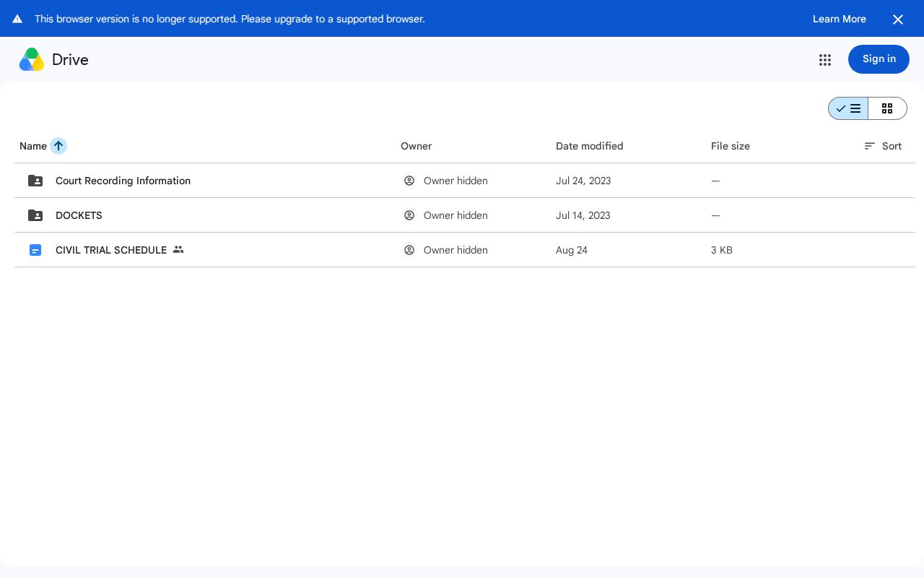Click the warning triangle icon in banner
This screenshot has height=578, width=924.
(x=17, y=19)
